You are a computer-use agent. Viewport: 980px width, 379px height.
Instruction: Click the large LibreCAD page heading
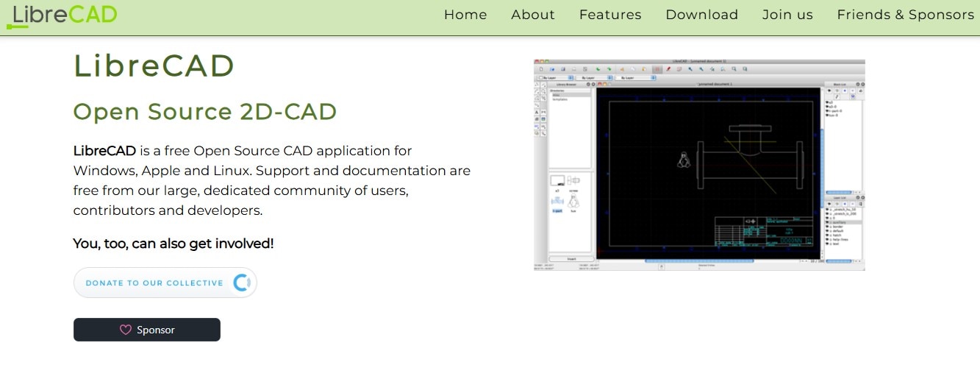(154, 65)
